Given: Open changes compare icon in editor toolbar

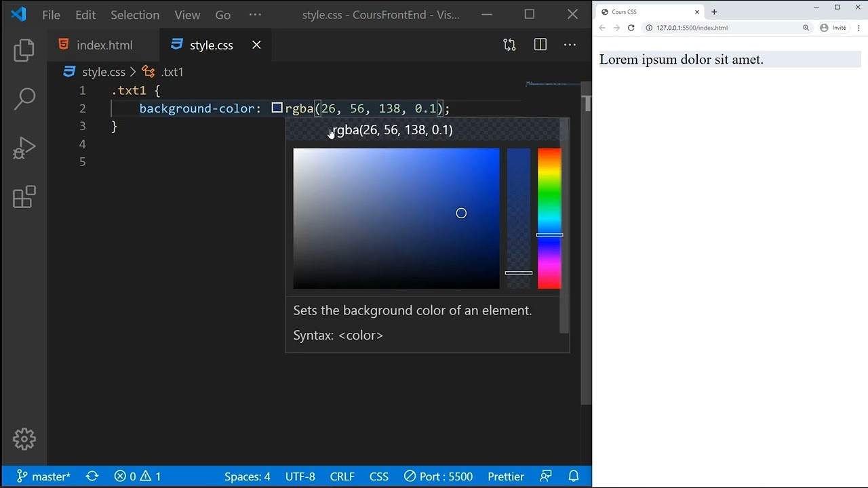Looking at the screenshot, I should (x=509, y=45).
